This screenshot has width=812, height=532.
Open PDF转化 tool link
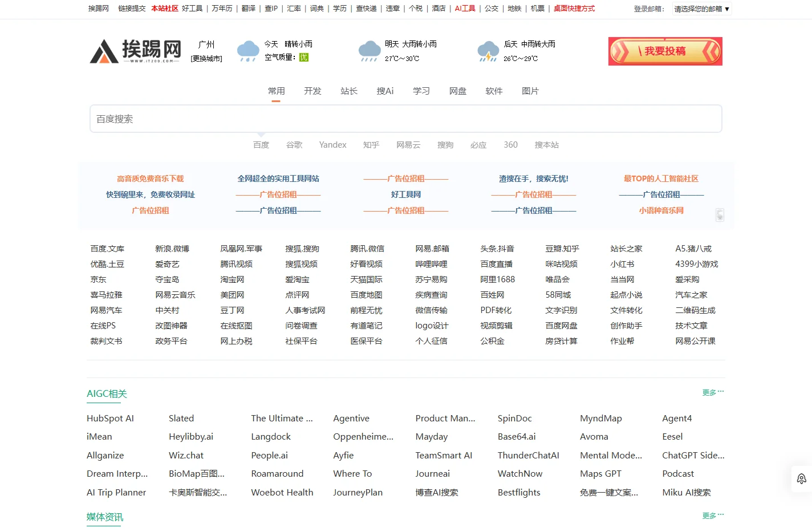click(x=496, y=310)
